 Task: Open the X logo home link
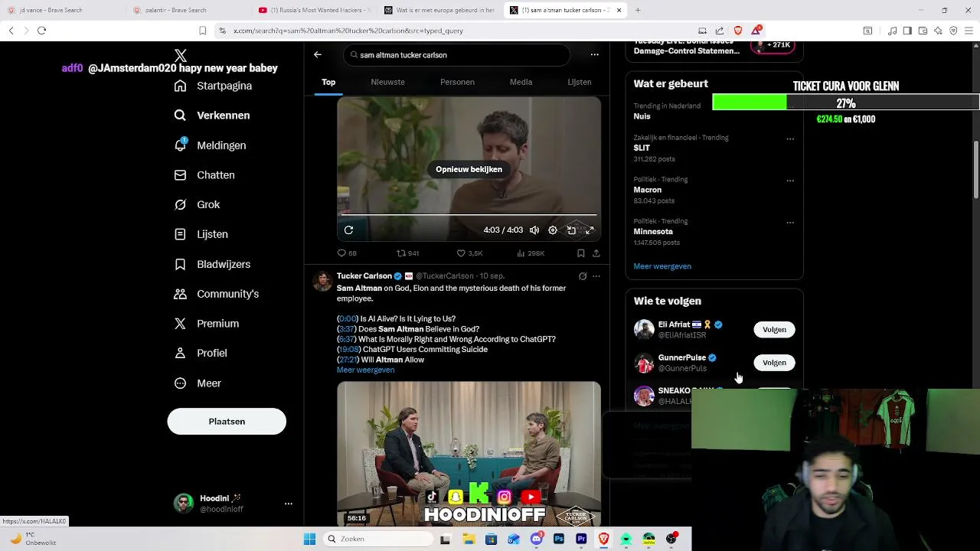click(x=181, y=55)
